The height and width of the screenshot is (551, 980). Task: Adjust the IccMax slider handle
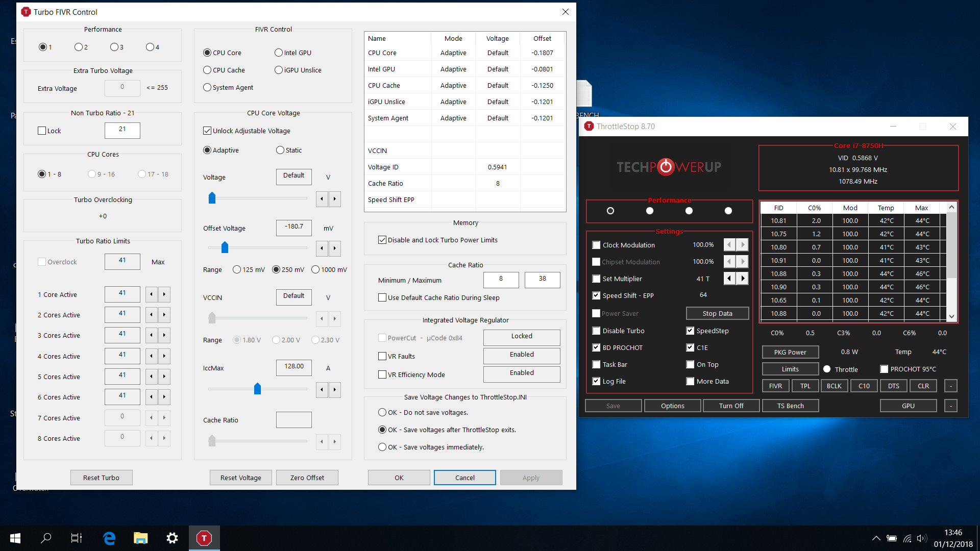tap(257, 389)
